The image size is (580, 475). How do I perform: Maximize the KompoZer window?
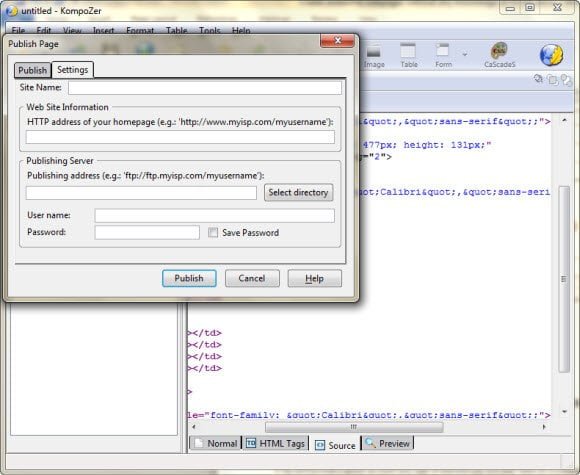530,8
